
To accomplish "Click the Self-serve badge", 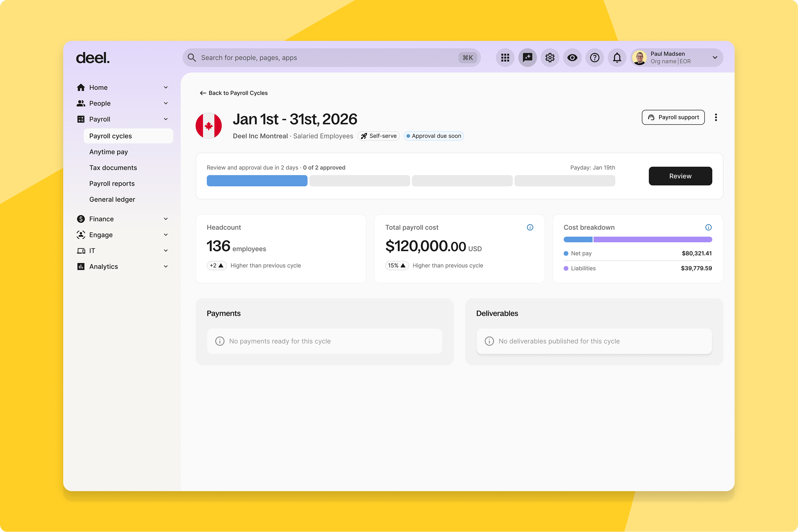I will coord(379,136).
